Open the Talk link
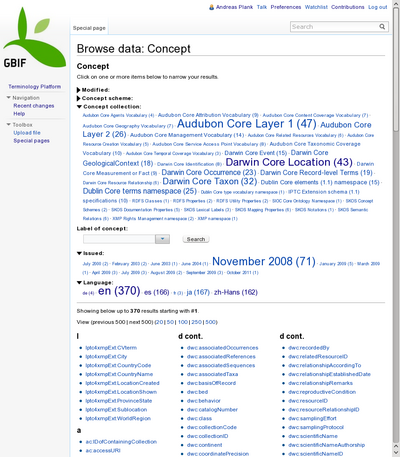400x457 pixels. click(262, 7)
